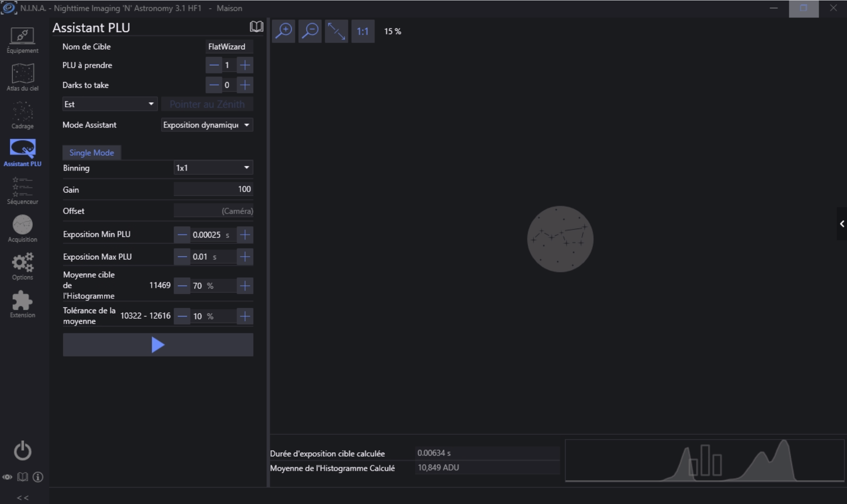Image resolution: width=847 pixels, height=504 pixels.
Task: Collapse the sidebar with << arrows
Action: 23,497
